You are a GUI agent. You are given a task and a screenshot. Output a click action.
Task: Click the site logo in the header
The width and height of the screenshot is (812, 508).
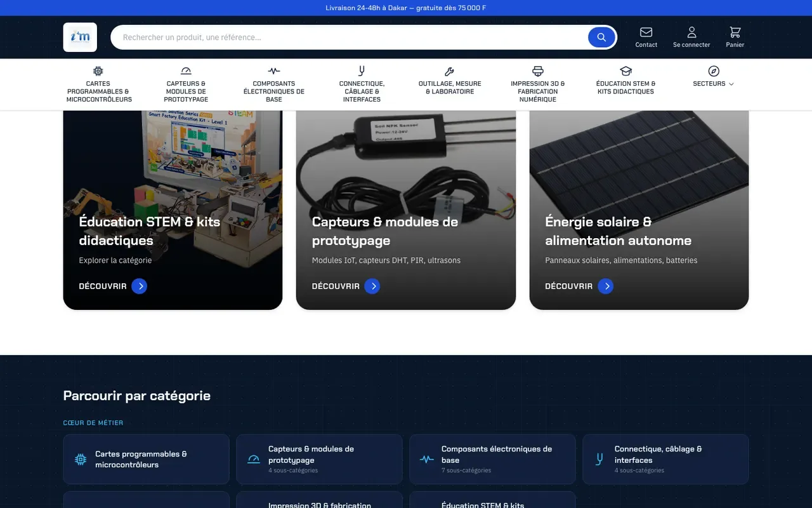click(80, 37)
